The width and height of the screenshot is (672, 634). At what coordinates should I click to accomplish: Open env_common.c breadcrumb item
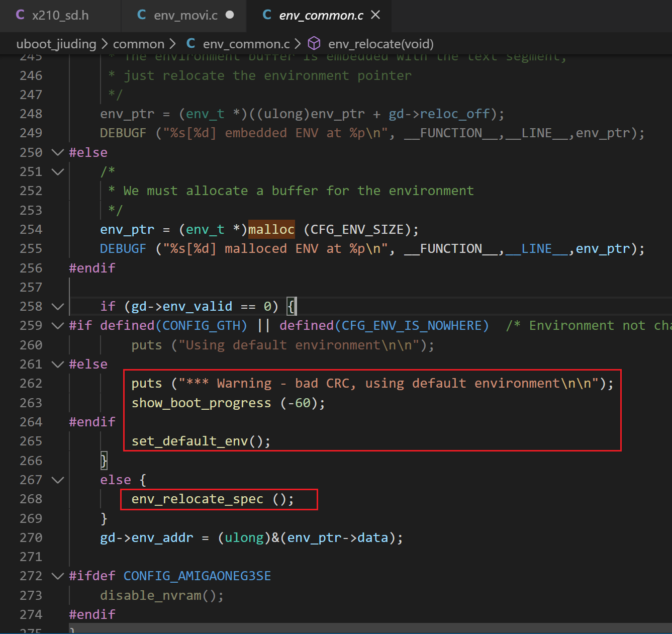(246, 44)
